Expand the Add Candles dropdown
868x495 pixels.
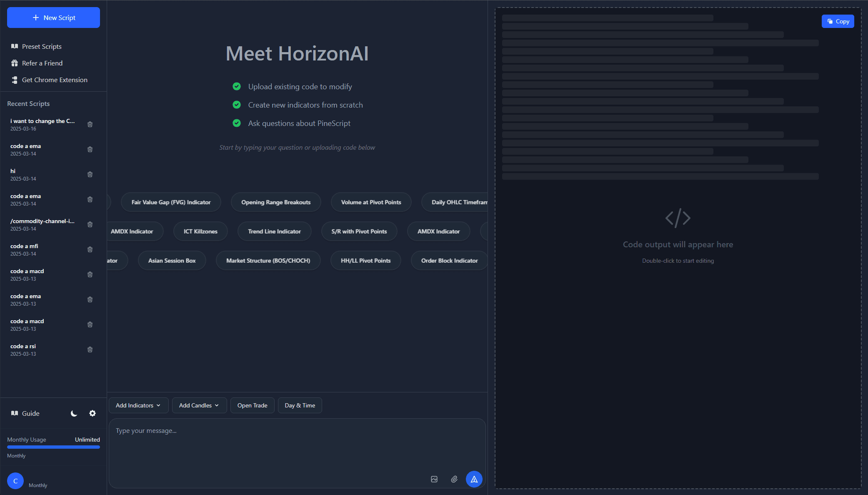tap(199, 405)
